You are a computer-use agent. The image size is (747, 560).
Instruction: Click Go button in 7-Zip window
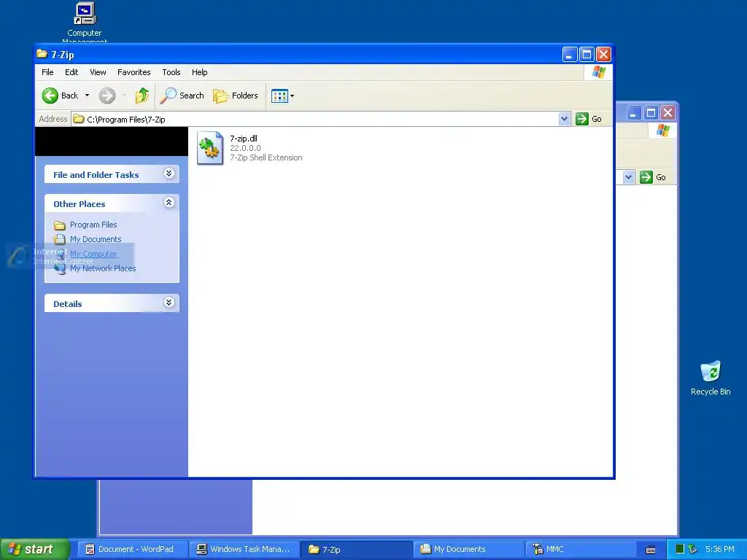[x=589, y=119]
